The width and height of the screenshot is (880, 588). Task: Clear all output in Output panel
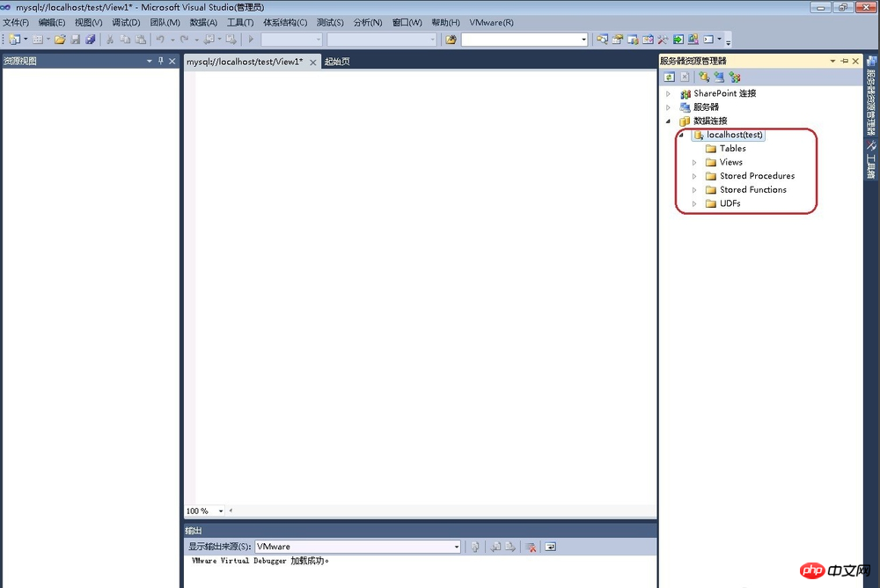[531, 547]
